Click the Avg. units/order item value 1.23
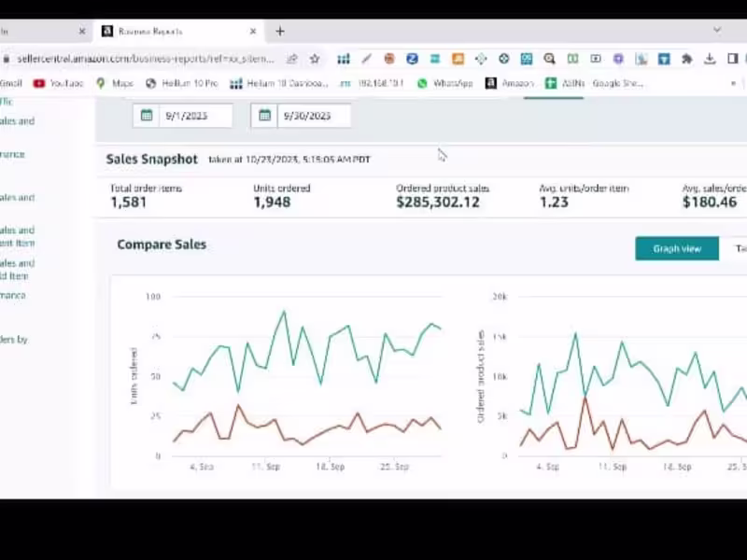This screenshot has height=560, width=747. point(554,203)
